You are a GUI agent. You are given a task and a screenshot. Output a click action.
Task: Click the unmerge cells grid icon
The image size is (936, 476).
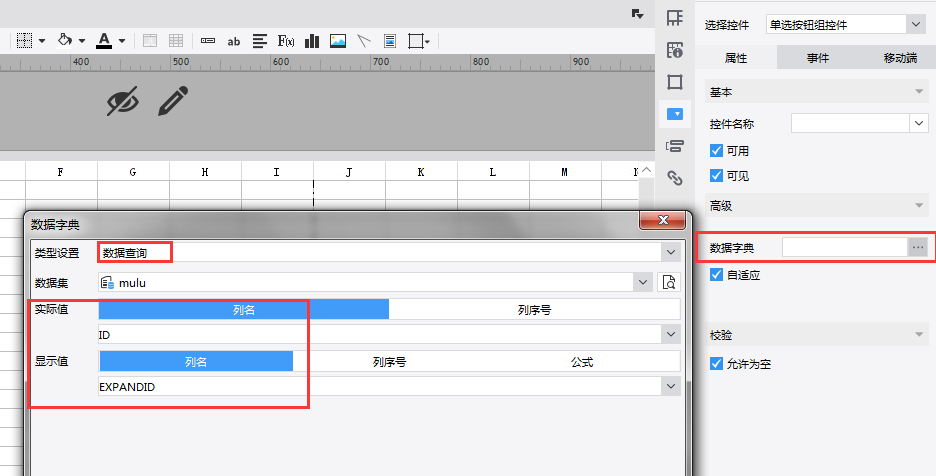176,41
